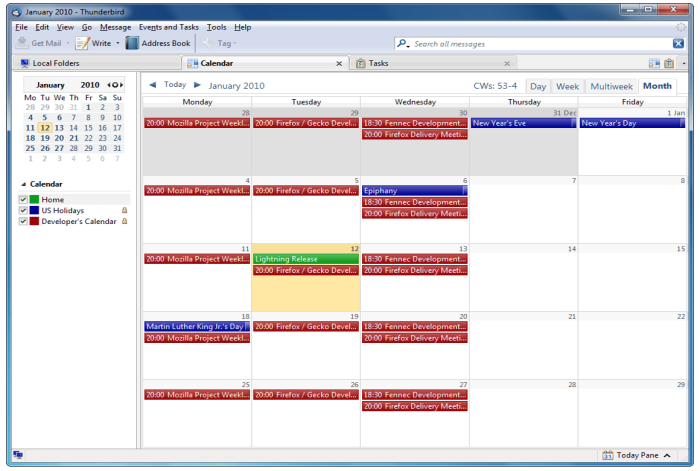The image size is (700, 471).
Task: Close the Tasks tab
Action: pyautogui.click(x=507, y=63)
